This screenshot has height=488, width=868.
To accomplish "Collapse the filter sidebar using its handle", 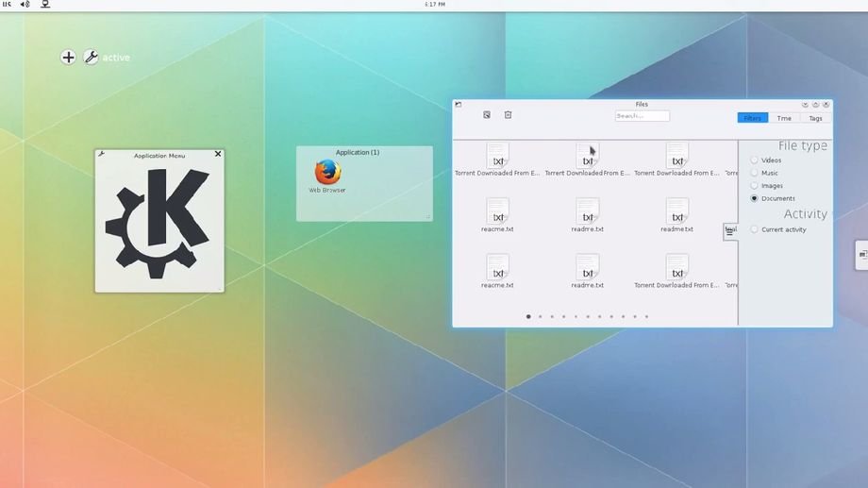I will [x=729, y=232].
